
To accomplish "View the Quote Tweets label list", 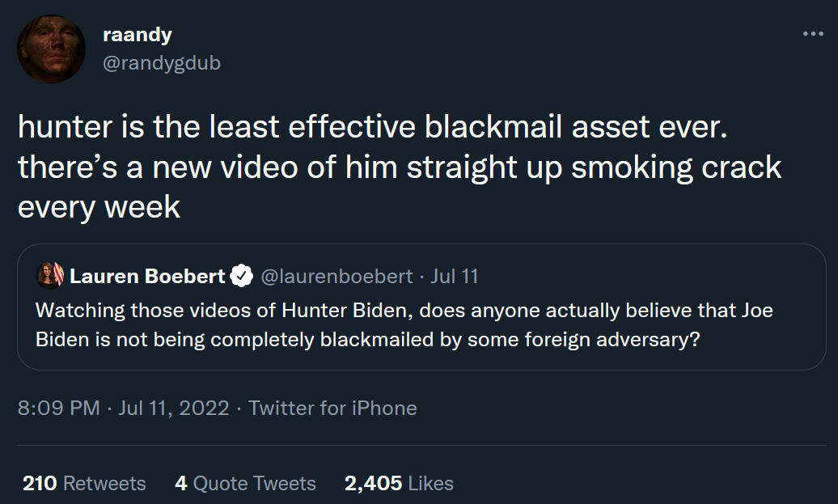I will tap(254, 484).
